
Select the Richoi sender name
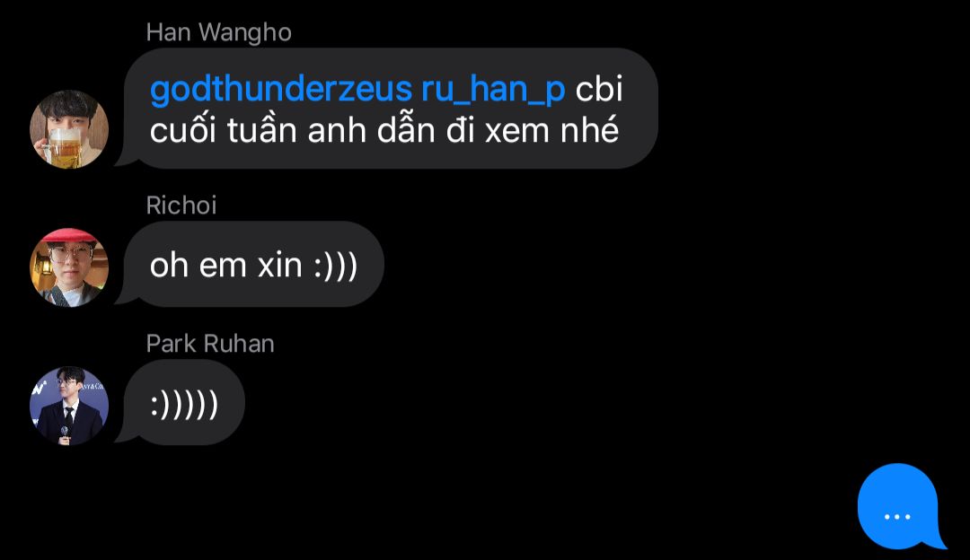tap(181, 206)
